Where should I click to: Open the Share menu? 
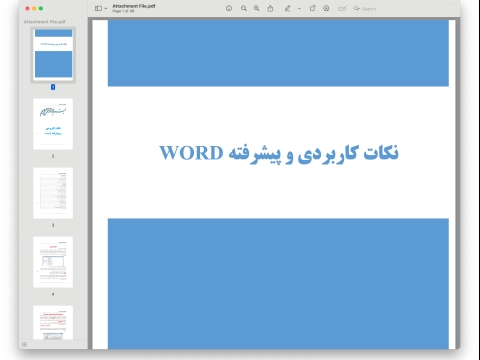click(x=270, y=9)
